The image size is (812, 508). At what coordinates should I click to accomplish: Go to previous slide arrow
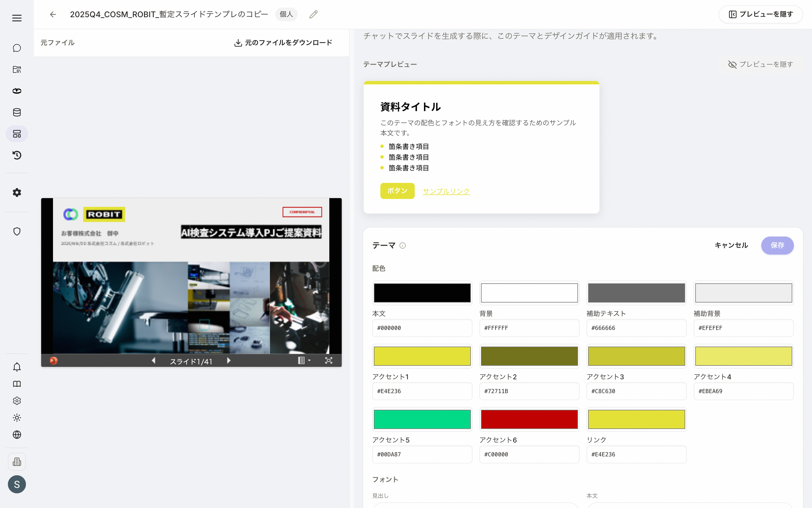tap(153, 361)
